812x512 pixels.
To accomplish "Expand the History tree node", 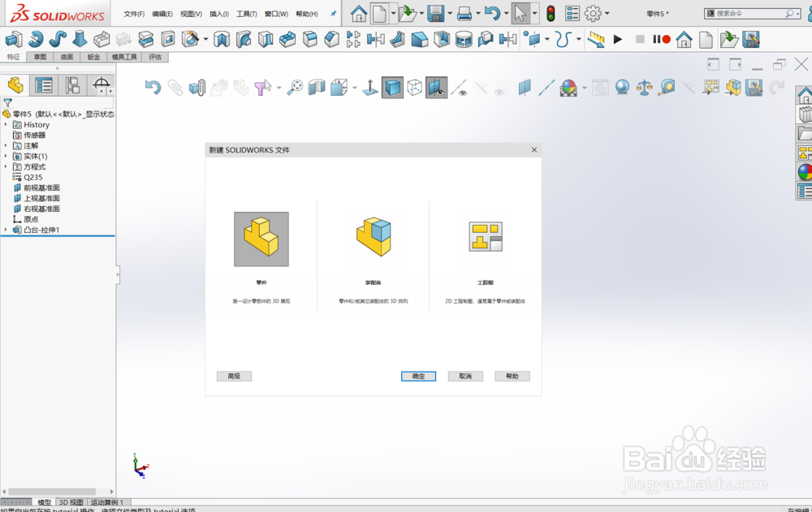I will pyautogui.click(x=6, y=125).
